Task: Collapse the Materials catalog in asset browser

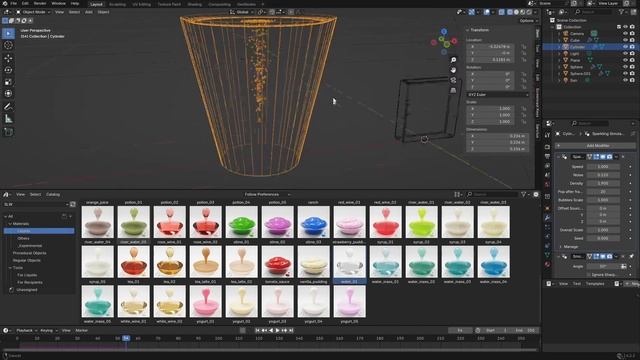Action: pos(10,224)
